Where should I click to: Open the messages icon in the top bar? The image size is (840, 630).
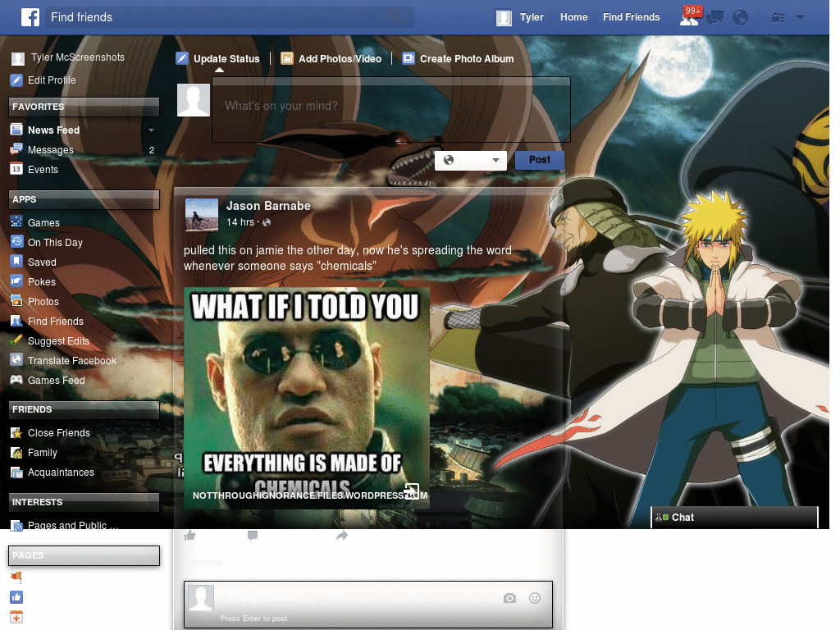[x=714, y=16]
